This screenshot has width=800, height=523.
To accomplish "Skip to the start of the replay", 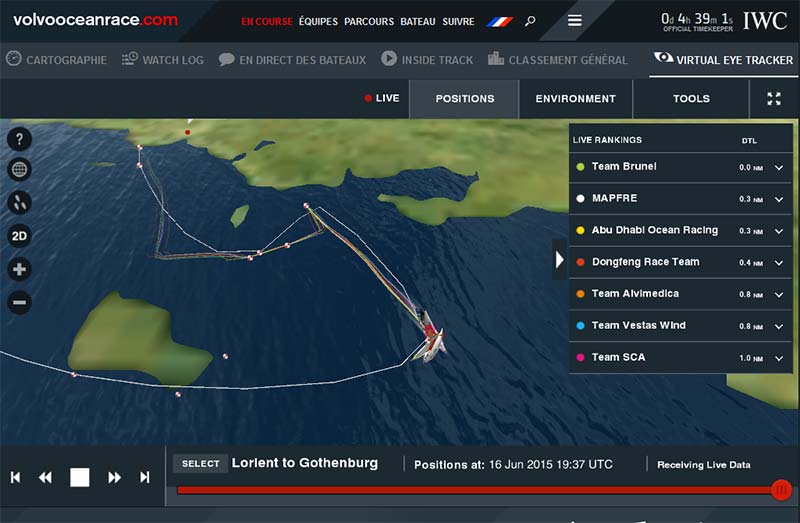I will (x=16, y=477).
